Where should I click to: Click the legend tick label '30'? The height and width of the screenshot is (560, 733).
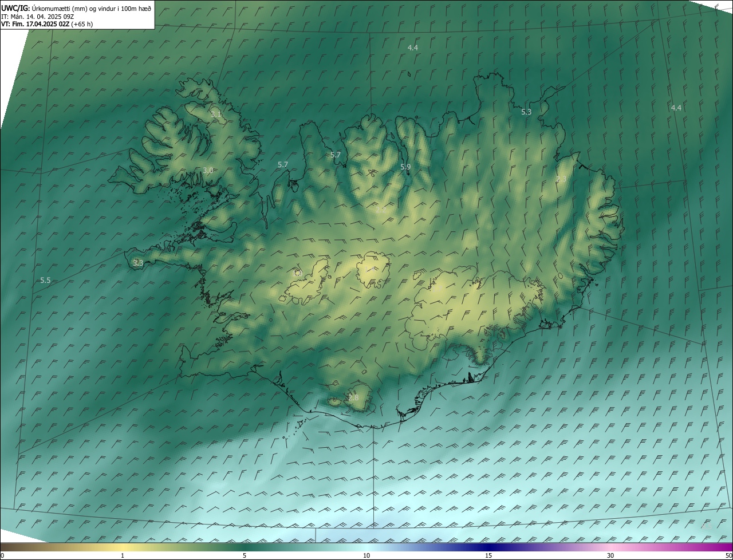tap(610, 555)
